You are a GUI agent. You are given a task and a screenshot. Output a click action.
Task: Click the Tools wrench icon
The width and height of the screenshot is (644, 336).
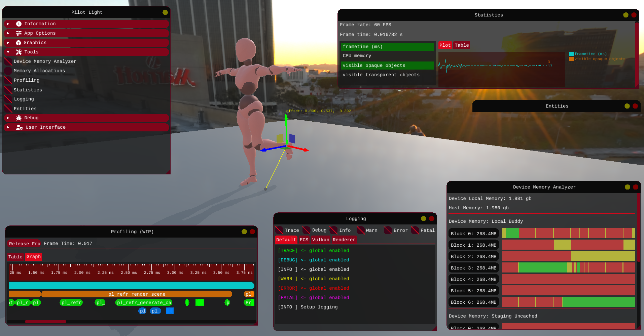coord(19,52)
